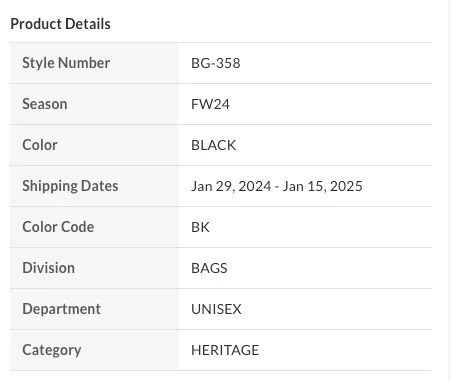
Task: Select the Division label cell
Action: pos(94,268)
